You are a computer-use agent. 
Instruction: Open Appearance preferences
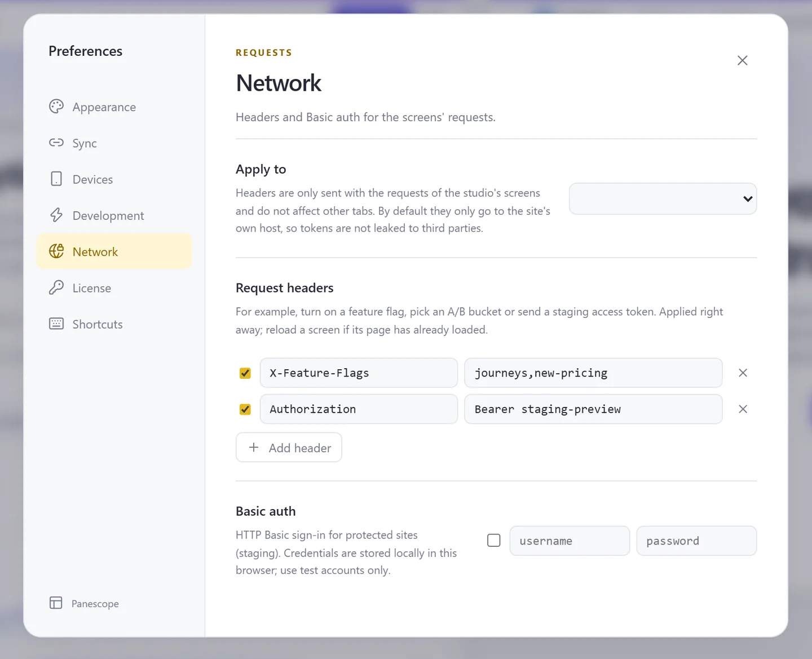(x=114, y=107)
